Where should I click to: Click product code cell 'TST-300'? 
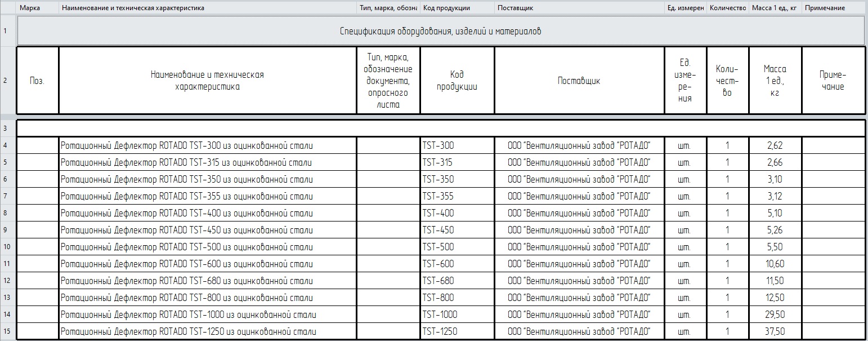point(457,145)
